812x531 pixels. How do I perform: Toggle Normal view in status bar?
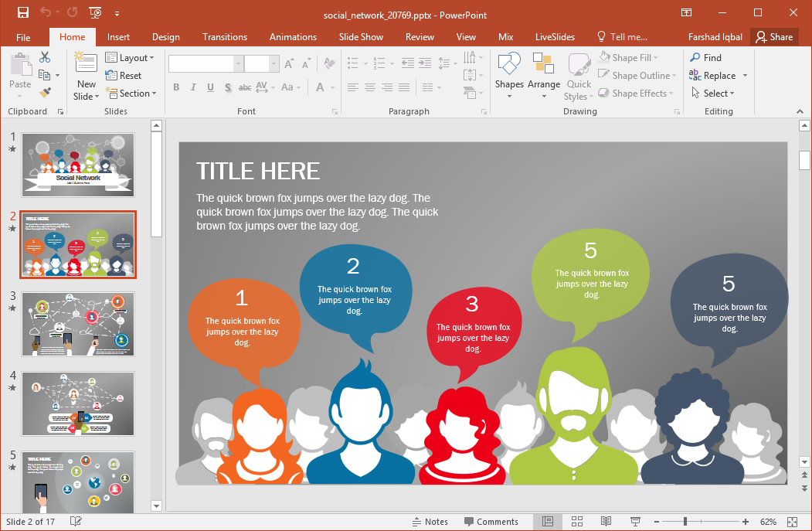coord(548,522)
